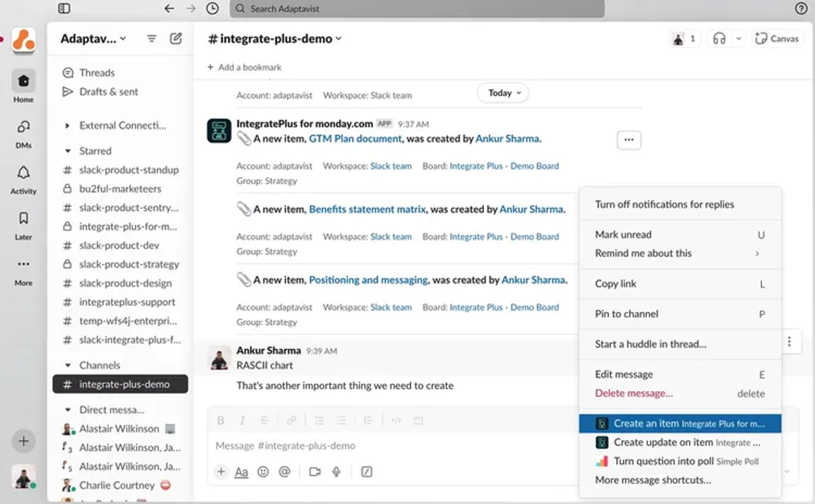Open the emoji picker in composer
The image size is (815, 504).
coord(263,472)
